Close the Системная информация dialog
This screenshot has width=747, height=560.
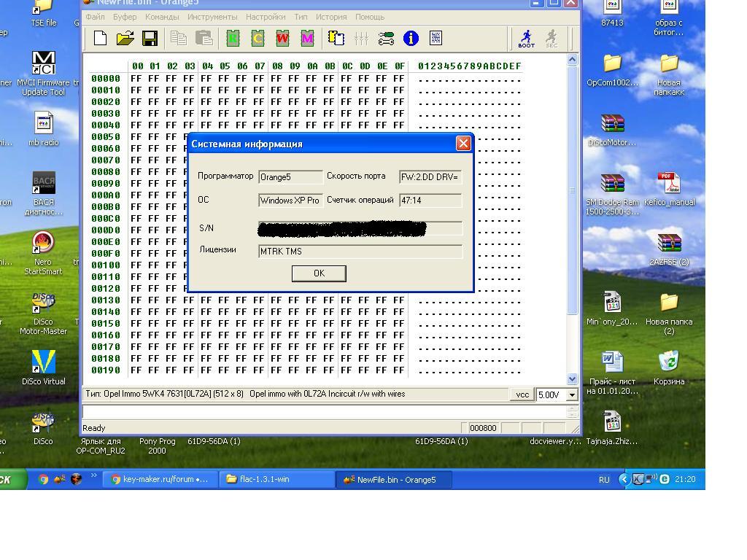(463, 144)
